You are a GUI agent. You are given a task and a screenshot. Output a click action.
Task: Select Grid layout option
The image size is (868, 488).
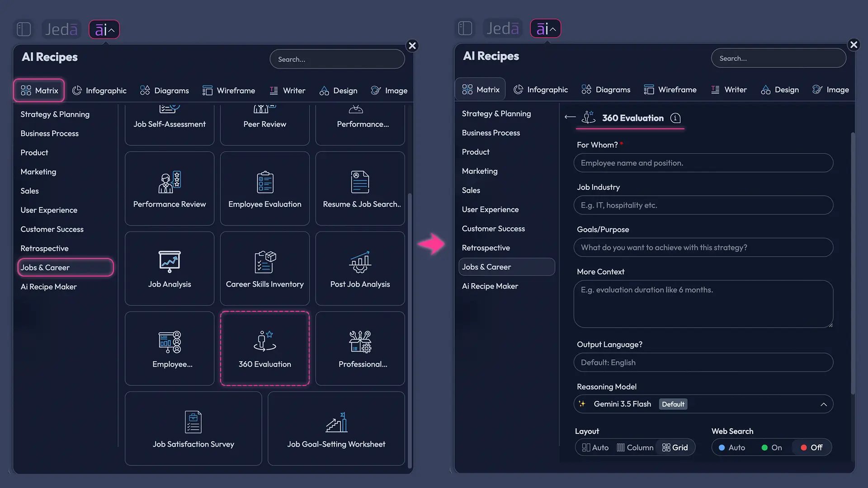pyautogui.click(x=675, y=447)
